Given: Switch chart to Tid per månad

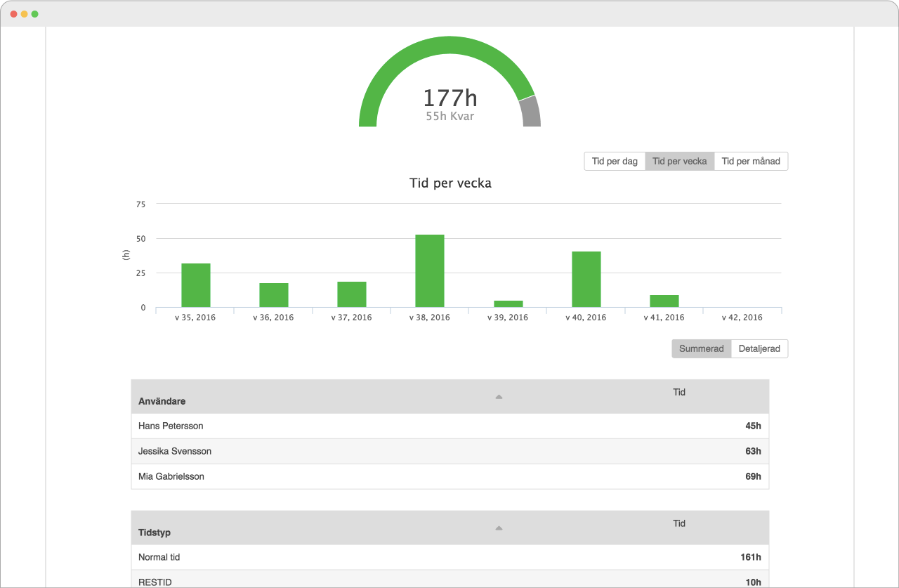Looking at the screenshot, I should [751, 162].
